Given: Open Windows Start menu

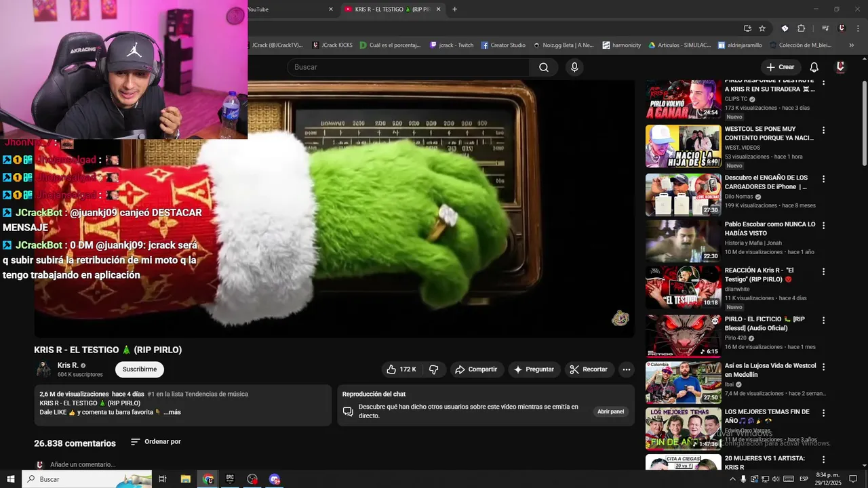Looking at the screenshot, I should click(10, 479).
